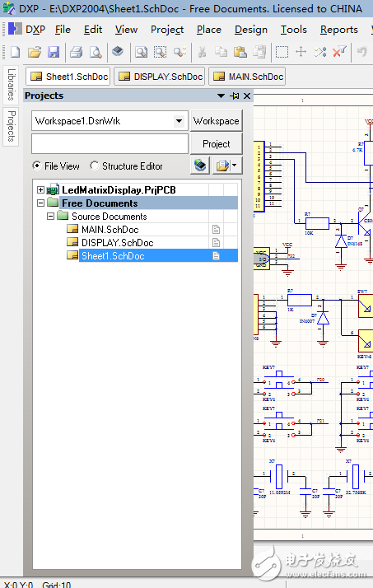Select DISPLAY.SchDoc in the project tree

[x=118, y=243]
